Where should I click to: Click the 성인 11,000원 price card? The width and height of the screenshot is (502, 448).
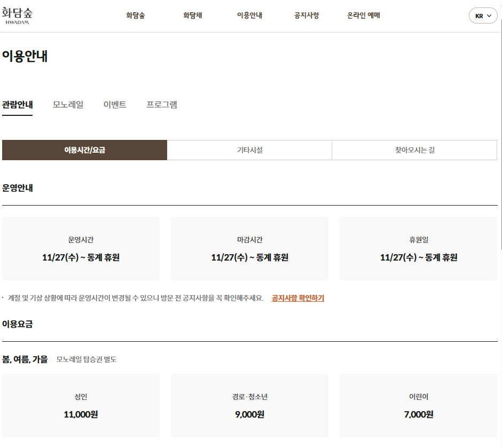pyautogui.click(x=81, y=405)
